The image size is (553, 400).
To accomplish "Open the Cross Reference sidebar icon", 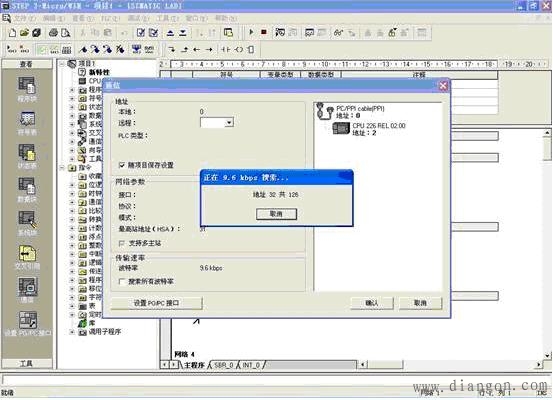I will 27,257.
